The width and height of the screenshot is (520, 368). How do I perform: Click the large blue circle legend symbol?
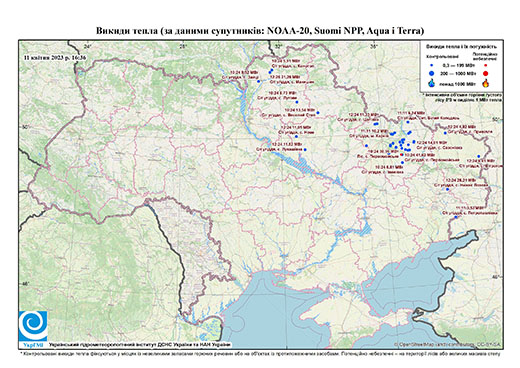tap(431, 73)
